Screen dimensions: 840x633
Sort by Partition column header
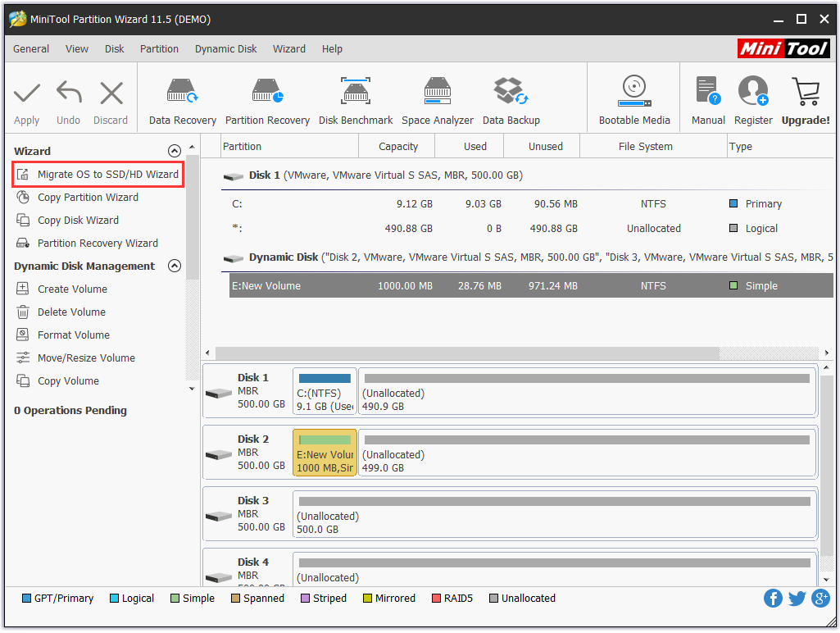click(x=289, y=147)
